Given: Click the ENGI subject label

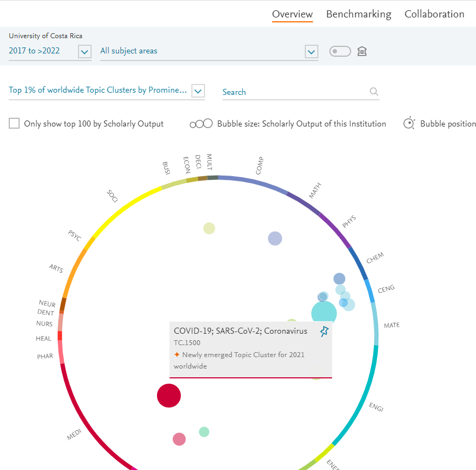Looking at the screenshot, I should pos(376,407).
